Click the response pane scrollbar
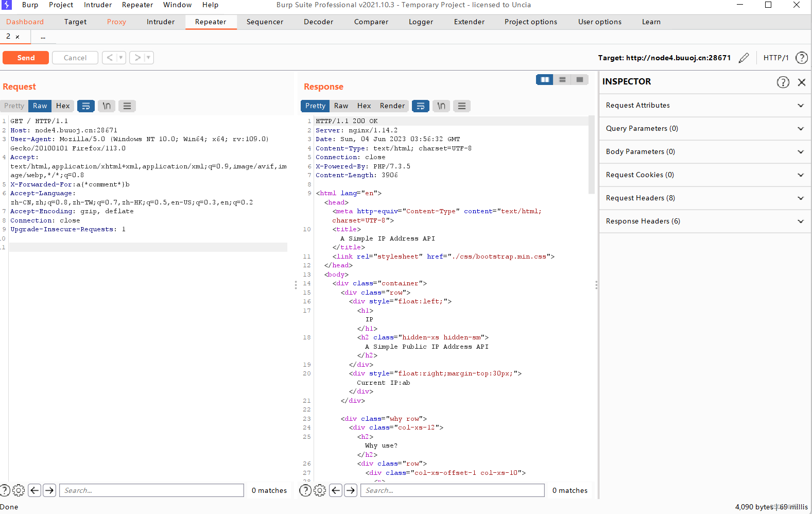The width and height of the screenshot is (812, 514). click(592, 155)
